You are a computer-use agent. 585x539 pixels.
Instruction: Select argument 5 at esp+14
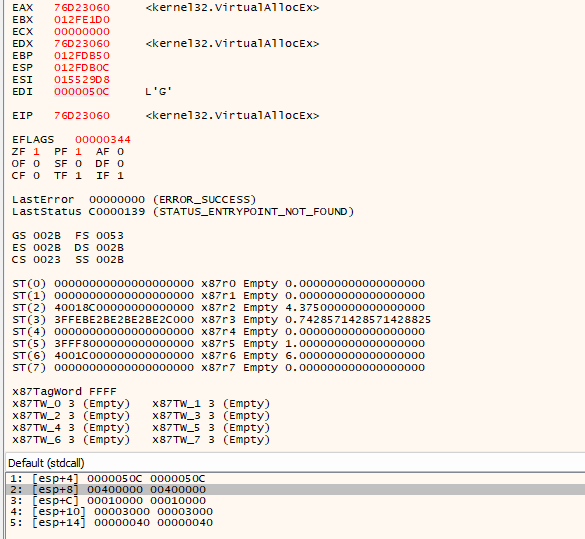[x=111, y=523]
